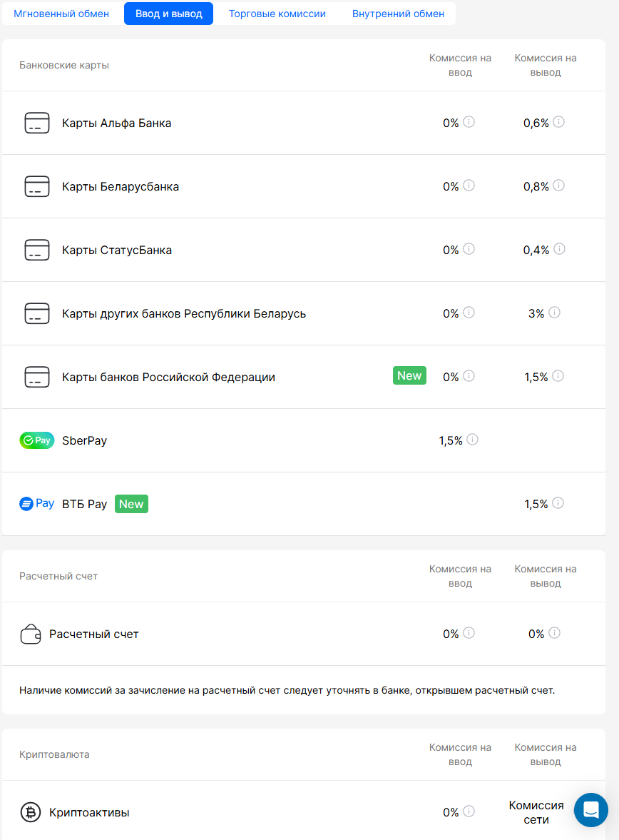This screenshot has height=840, width=619.
Task: Open the chat support widget
Action: (x=590, y=809)
